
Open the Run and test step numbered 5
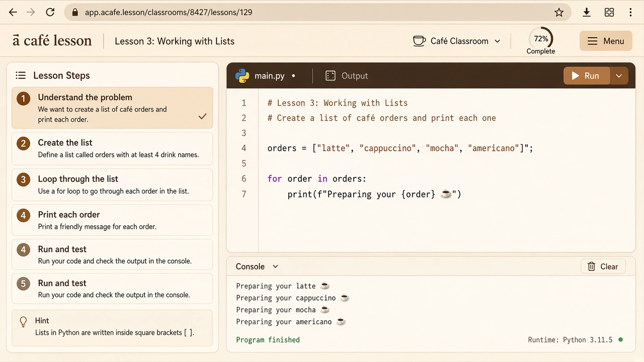112,289
